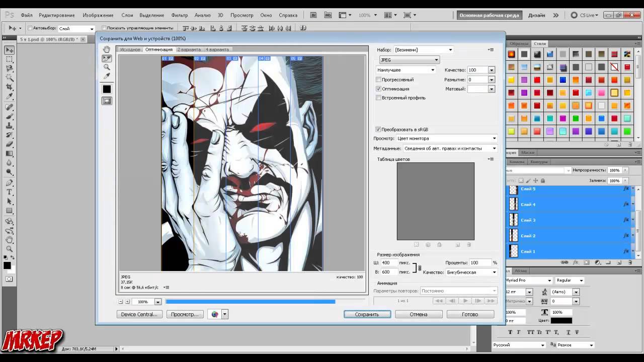Click the foreground color swatch in toolbar
Screen dimensions: 644x362
(x=7, y=265)
